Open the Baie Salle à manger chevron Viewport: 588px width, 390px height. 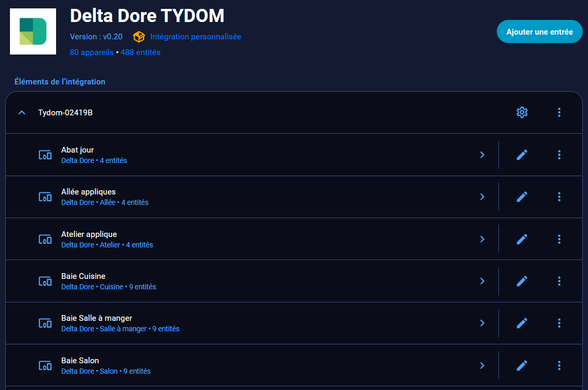pyautogui.click(x=482, y=323)
